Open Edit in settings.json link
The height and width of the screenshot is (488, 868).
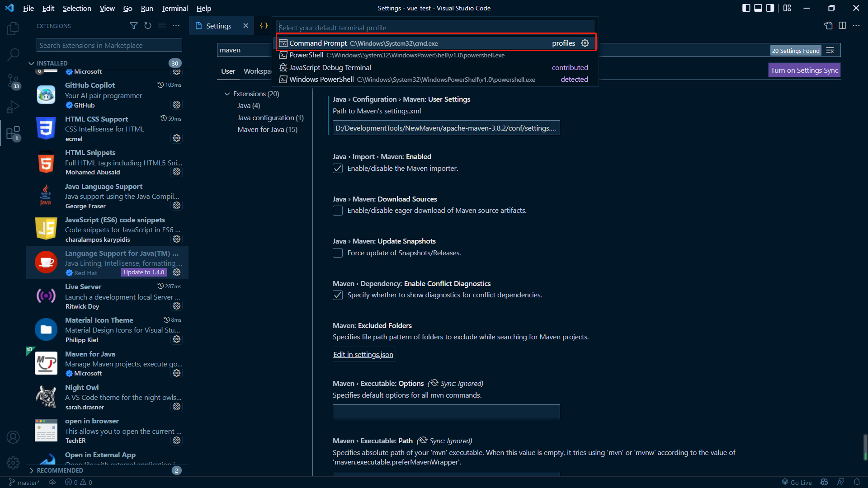(363, 355)
